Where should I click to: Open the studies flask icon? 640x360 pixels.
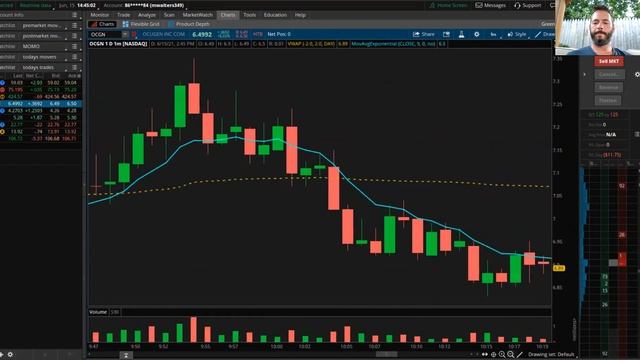pyautogui.click(x=461, y=34)
